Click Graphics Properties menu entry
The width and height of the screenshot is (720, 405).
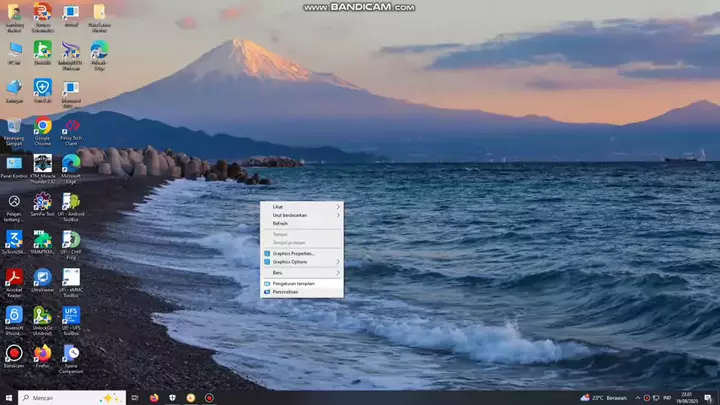click(294, 253)
